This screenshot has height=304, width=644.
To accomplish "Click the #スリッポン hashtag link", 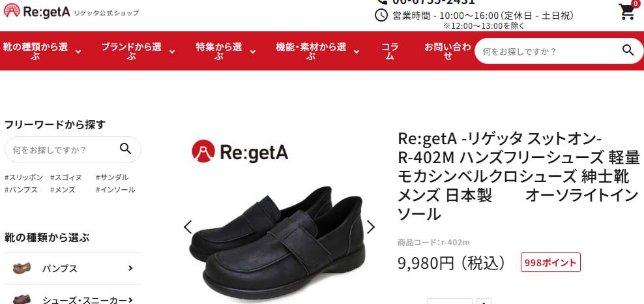I will click(x=24, y=177).
